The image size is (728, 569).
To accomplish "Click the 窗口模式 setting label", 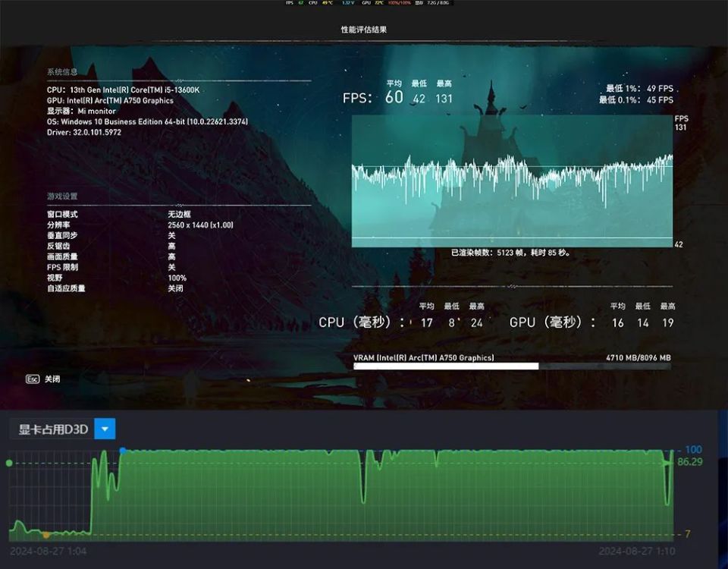I will 62,214.
